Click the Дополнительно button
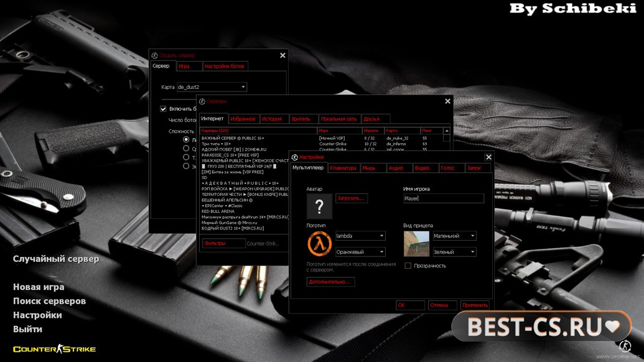The height and width of the screenshot is (362, 644). coord(330,282)
